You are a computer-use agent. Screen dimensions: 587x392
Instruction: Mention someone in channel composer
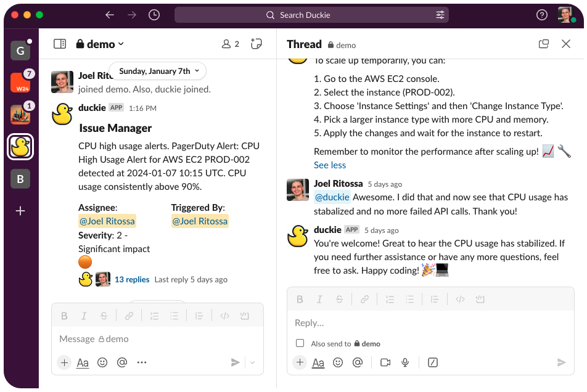click(x=122, y=362)
